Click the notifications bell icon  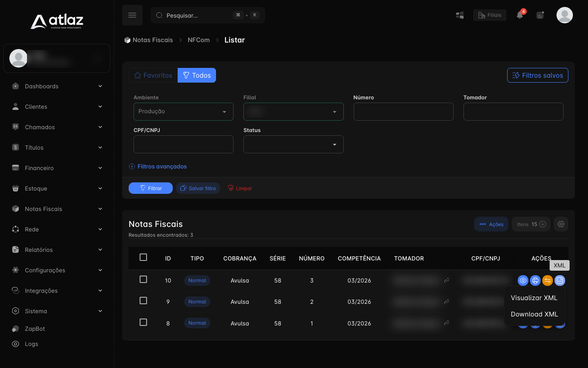520,15
